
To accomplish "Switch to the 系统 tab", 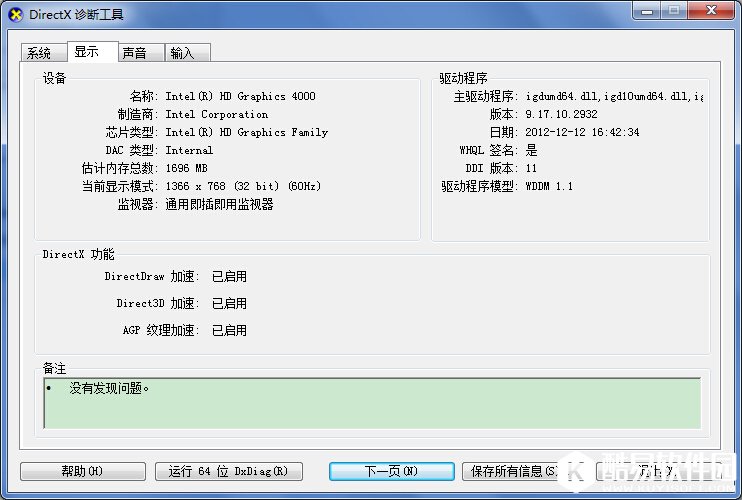I will (x=44, y=53).
